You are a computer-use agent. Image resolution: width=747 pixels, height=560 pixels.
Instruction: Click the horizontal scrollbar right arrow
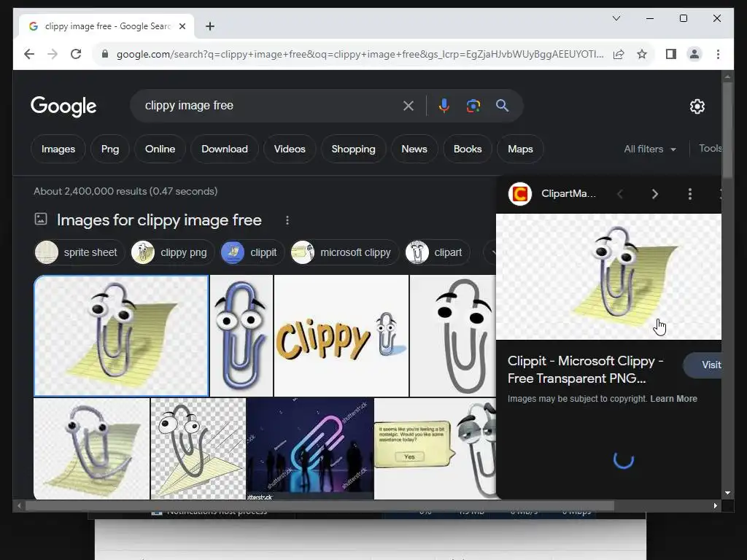click(x=715, y=506)
